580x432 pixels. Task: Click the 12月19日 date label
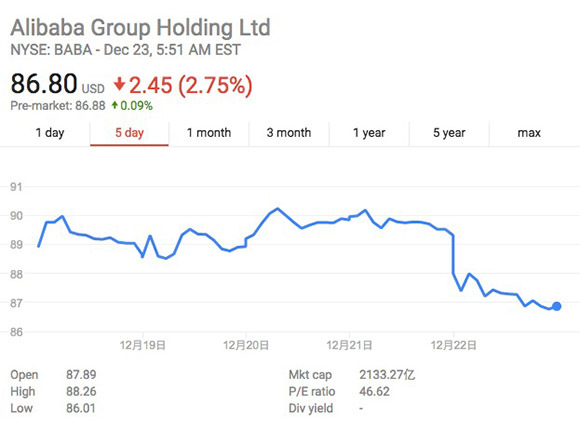click(142, 345)
